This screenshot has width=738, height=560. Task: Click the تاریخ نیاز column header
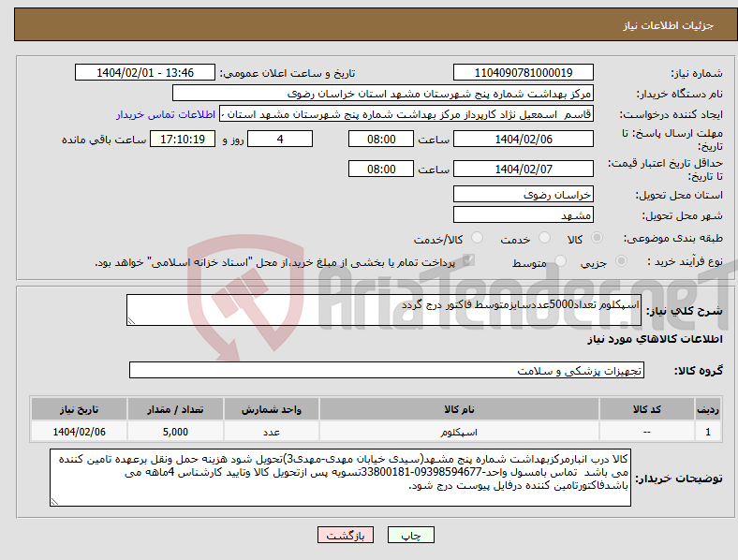coord(79,409)
